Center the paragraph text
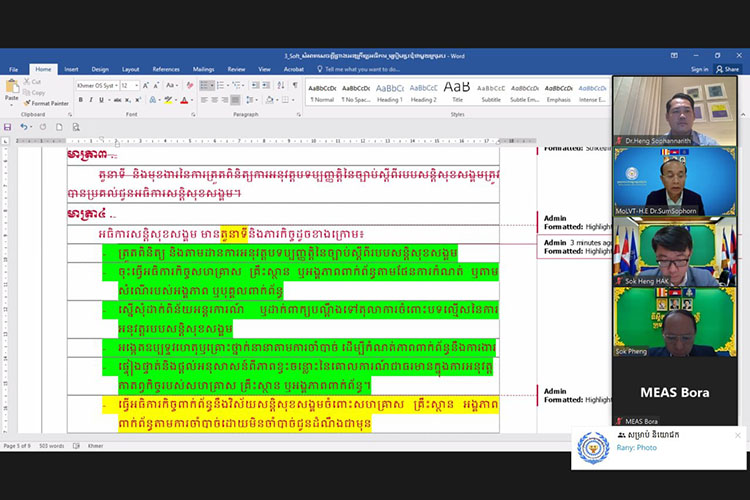The width and height of the screenshot is (750, 500). [x=214, y=100]
